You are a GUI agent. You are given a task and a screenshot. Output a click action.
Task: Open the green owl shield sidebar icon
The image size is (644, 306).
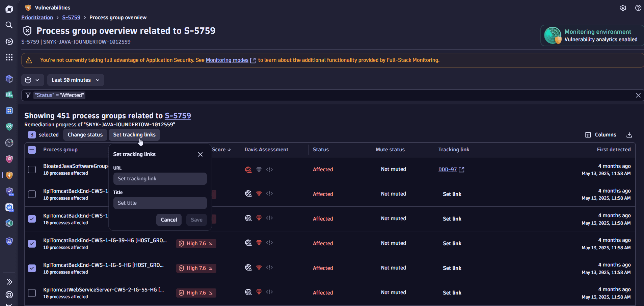pos(9,127)
